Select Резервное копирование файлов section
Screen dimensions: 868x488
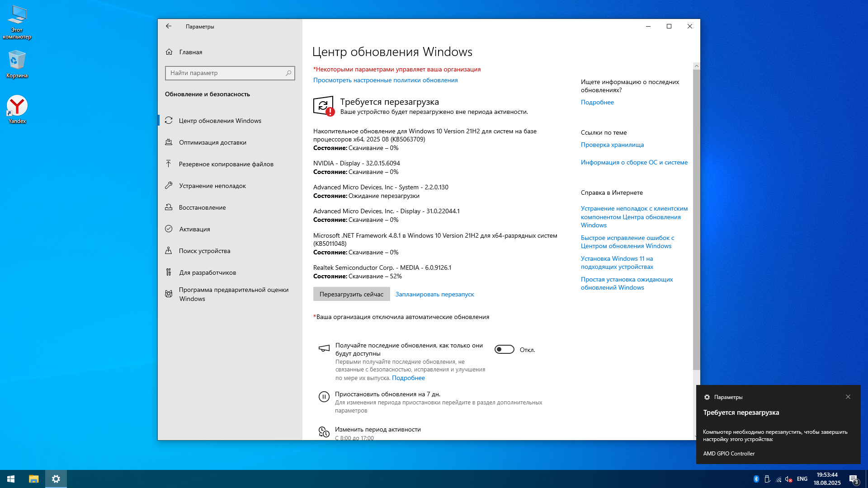[x=226, y=164]
